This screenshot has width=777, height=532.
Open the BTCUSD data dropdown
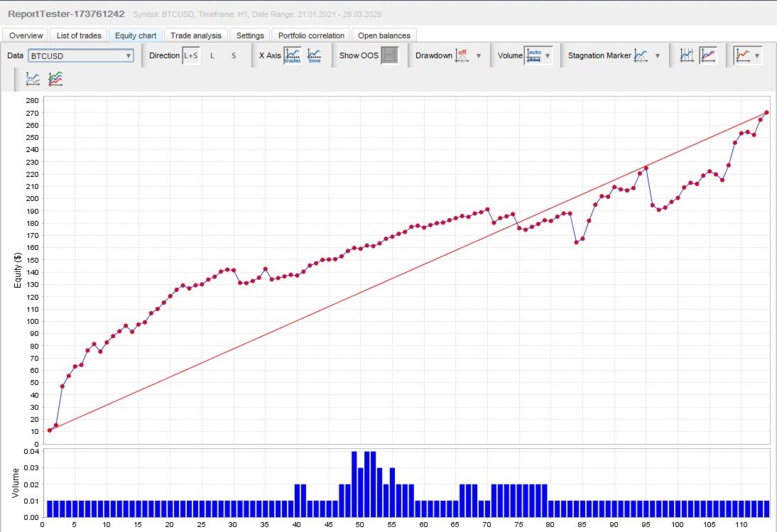(x=81, y=55)
